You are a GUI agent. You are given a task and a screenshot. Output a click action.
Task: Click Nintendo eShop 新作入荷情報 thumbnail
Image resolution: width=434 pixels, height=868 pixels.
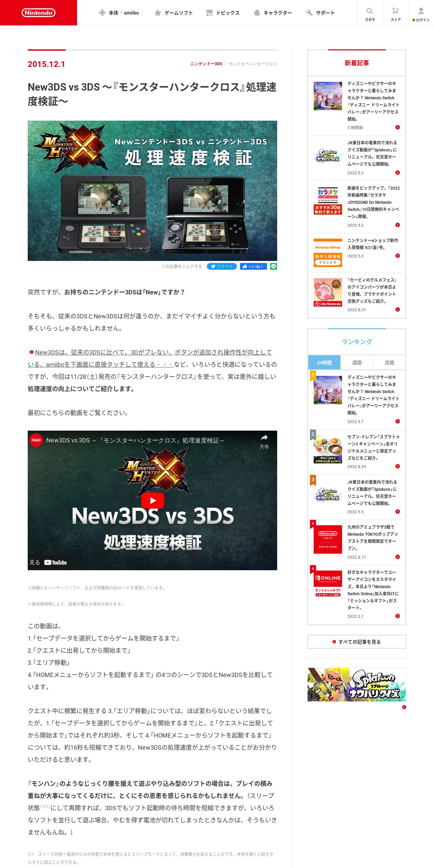click(x=328, y=253)
